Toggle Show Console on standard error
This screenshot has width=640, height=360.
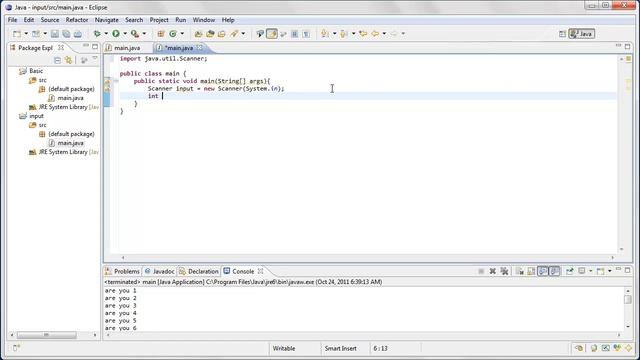tap(554, 271)
